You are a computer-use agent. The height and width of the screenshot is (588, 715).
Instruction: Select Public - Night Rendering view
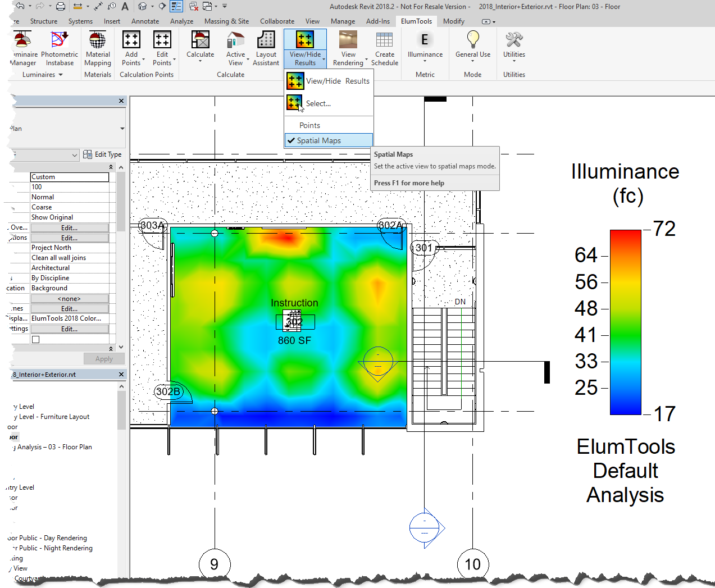click(x=56, y=548)
